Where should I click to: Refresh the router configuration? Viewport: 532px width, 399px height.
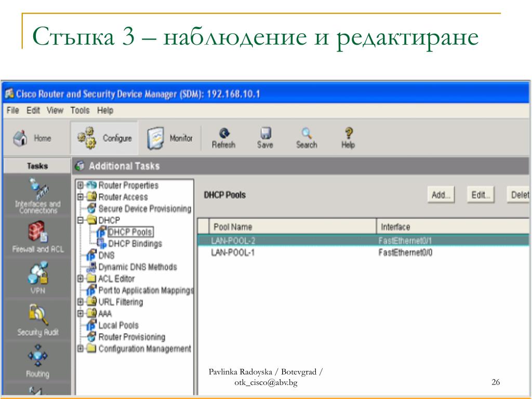click(x=223, y=138)
